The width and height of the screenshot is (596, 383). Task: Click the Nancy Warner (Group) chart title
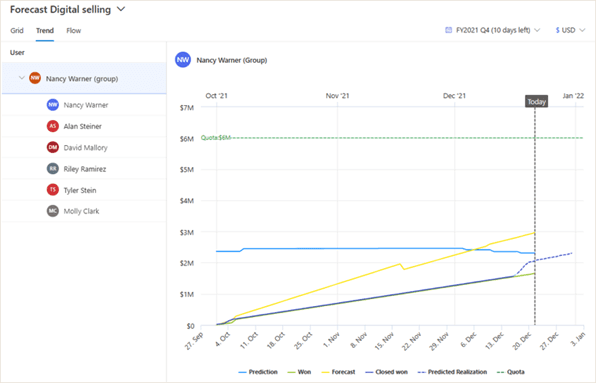point(232,60)
